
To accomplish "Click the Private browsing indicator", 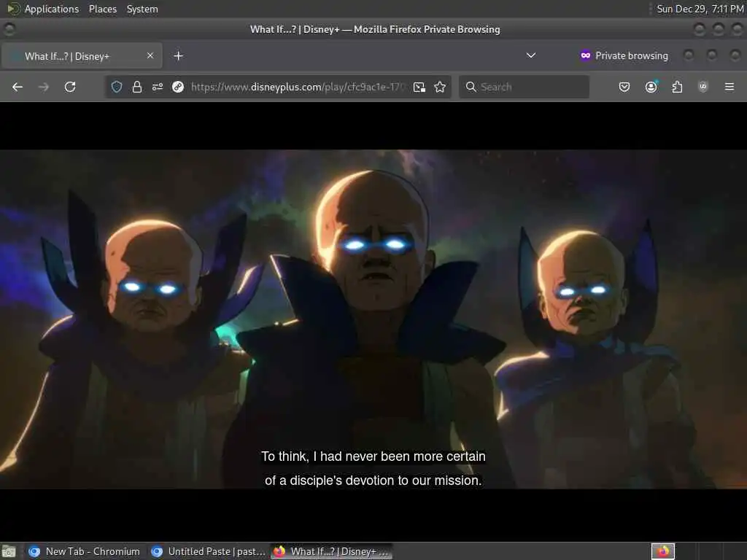I will pyautogui.click(x=624, y=55).
